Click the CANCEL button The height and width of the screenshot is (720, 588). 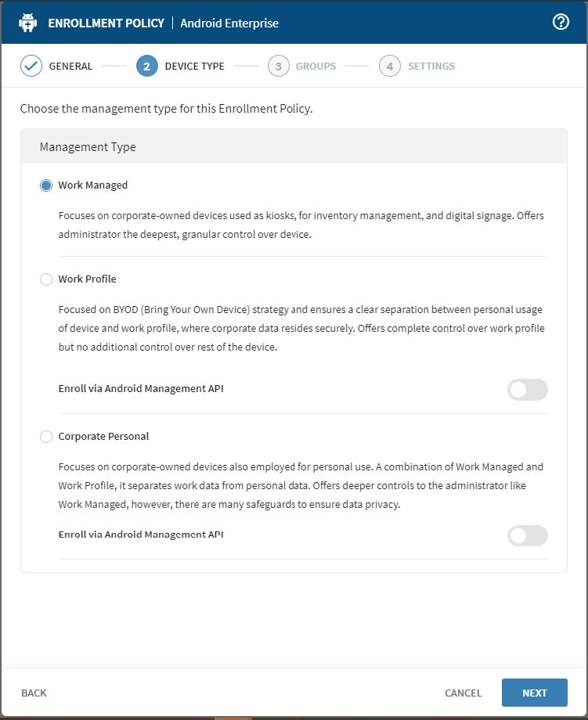pyautogui.click(x=463, y=693)
